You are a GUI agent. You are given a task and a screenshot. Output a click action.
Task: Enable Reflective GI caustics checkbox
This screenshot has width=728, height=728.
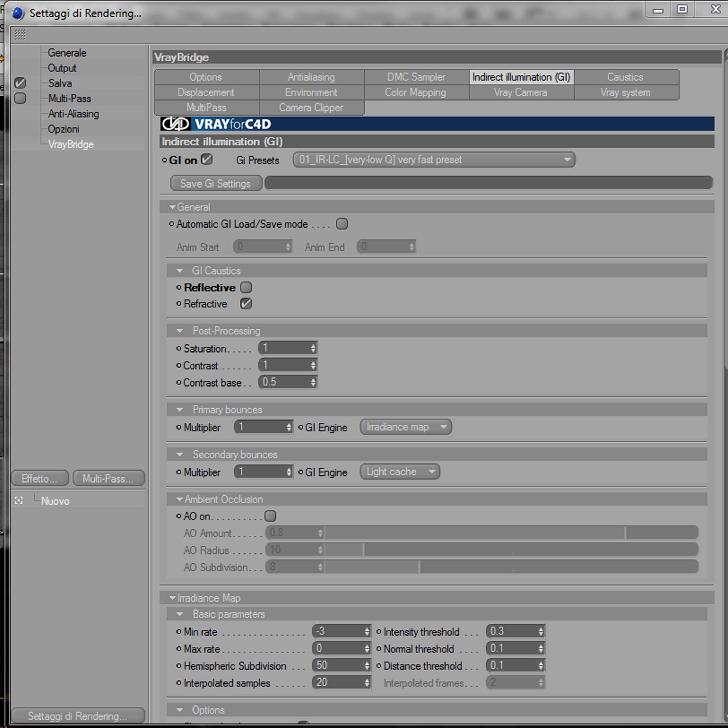click(246, 288)
